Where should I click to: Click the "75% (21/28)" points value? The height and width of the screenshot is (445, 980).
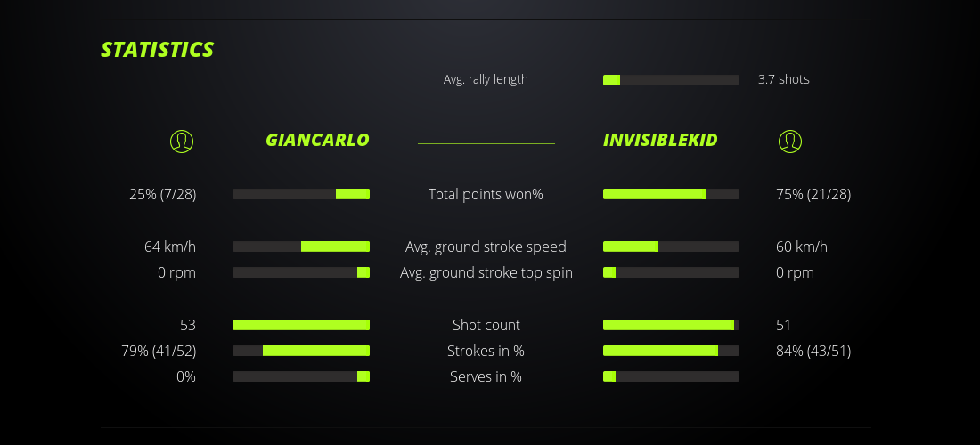[813, 194]
